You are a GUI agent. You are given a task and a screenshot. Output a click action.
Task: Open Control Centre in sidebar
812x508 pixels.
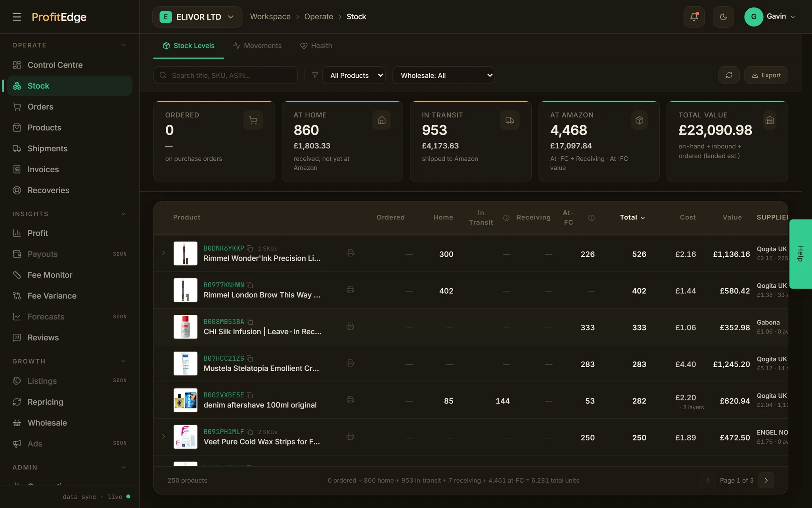tap(69, 65)
